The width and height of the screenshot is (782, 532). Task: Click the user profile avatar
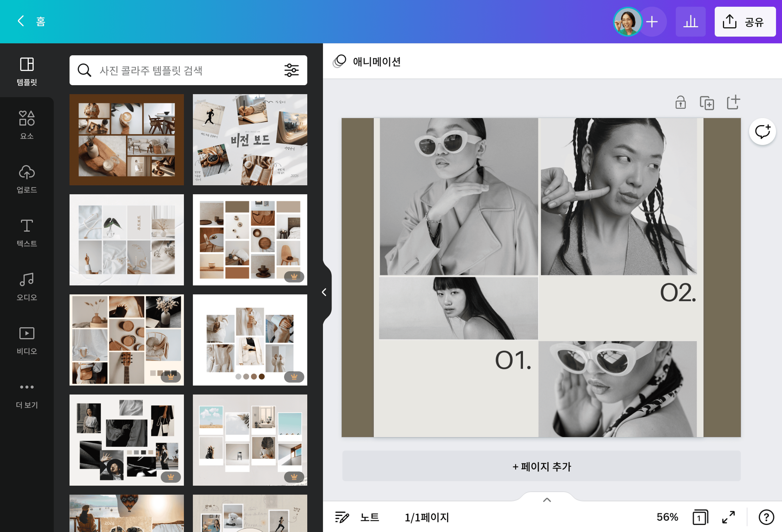(628, 21)
